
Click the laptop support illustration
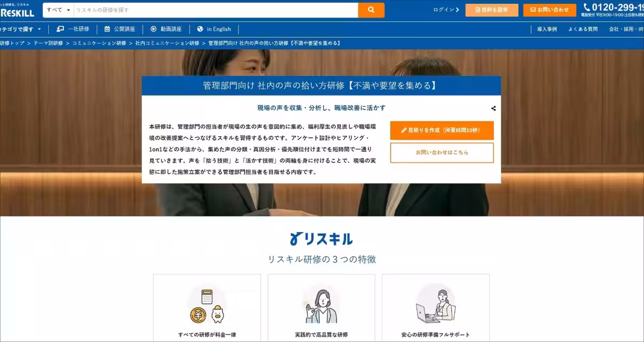point(435,306)
